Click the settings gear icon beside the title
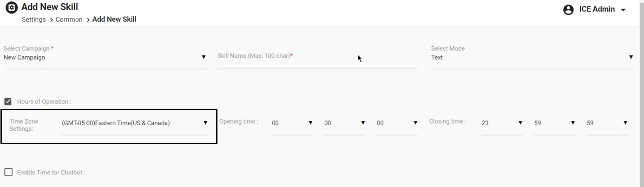 tap(11, 8)
